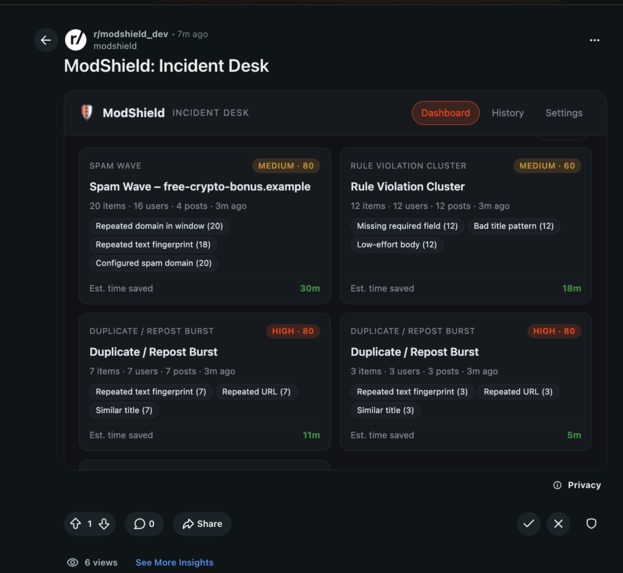Click the INCIDENT DESK header label
This screenshot has width=623, height=573.
click(x=211, y=113)
